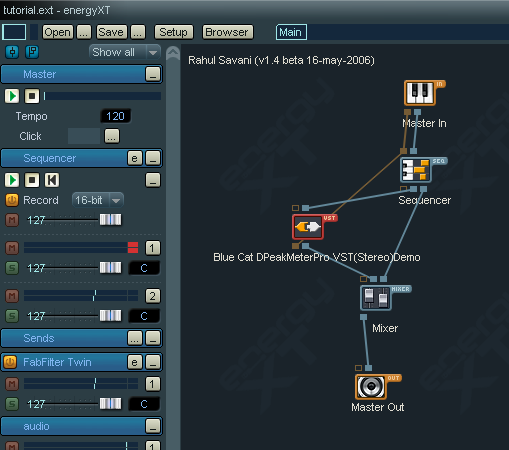Mute Sequencer track 1
This screenshot has width=509, height=450.
click(12, 248)
